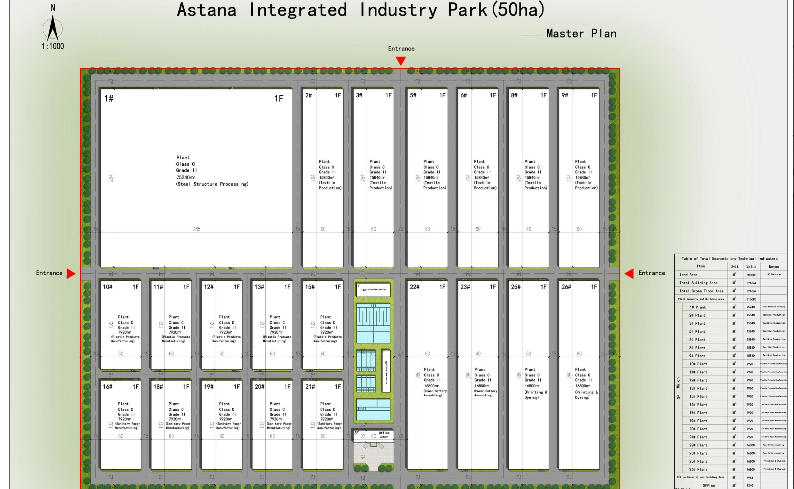Select the large plant building 1#
Screen dimensions: 794x489
[x=197, y=163]
